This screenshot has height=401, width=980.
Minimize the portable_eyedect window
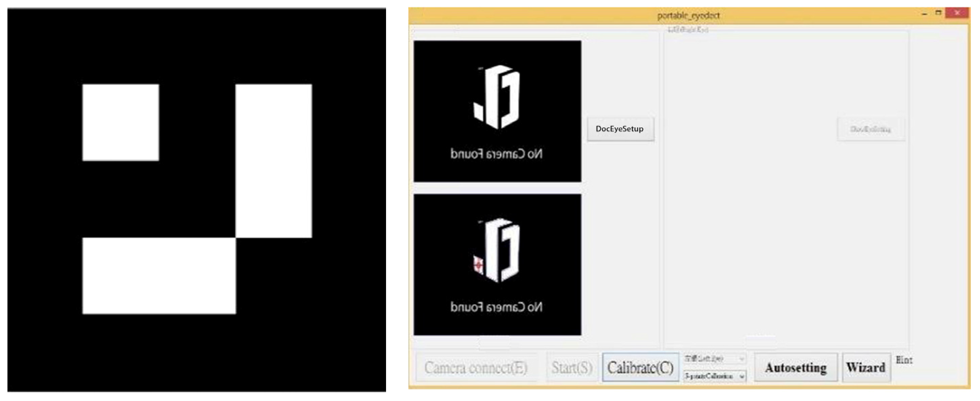click(x=924, y=14)
